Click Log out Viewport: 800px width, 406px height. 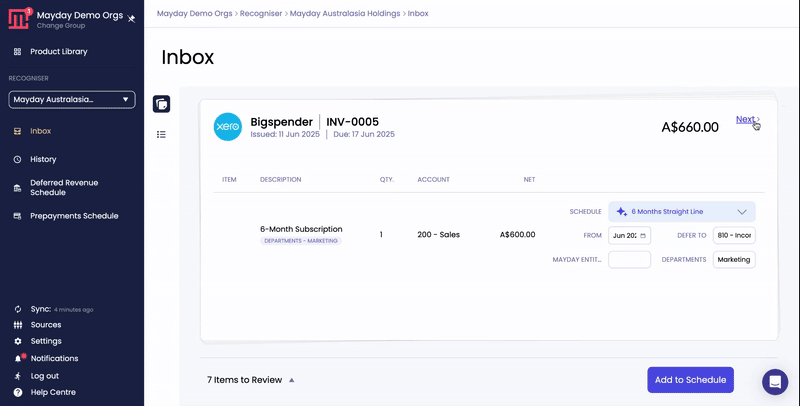point(44,376)
